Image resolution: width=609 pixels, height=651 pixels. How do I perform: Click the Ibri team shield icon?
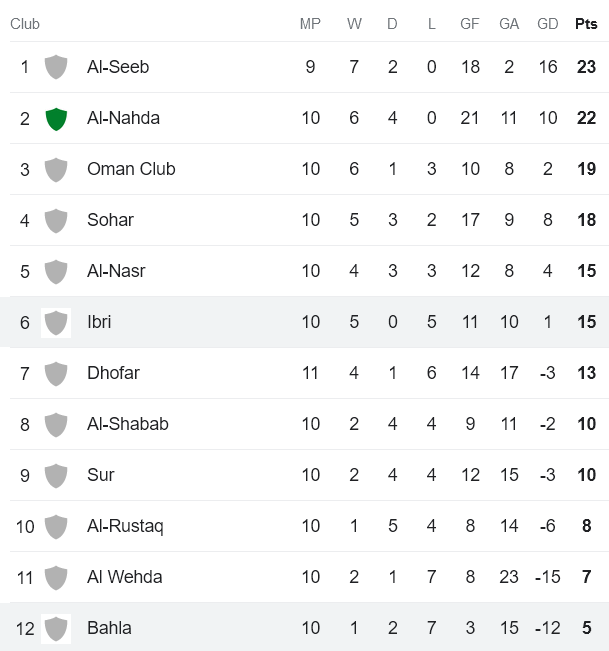(x=56, y=322)
